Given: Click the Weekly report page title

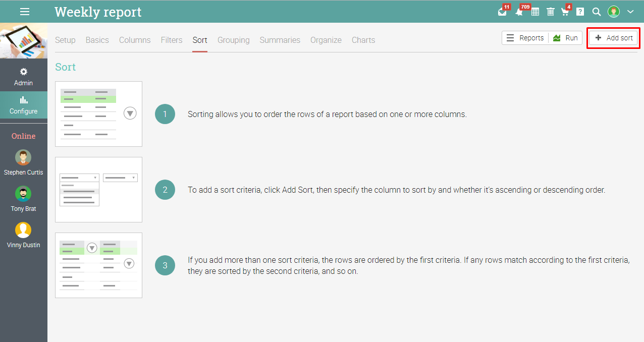Looking at the screenshot, I should [x=98, y=12].
